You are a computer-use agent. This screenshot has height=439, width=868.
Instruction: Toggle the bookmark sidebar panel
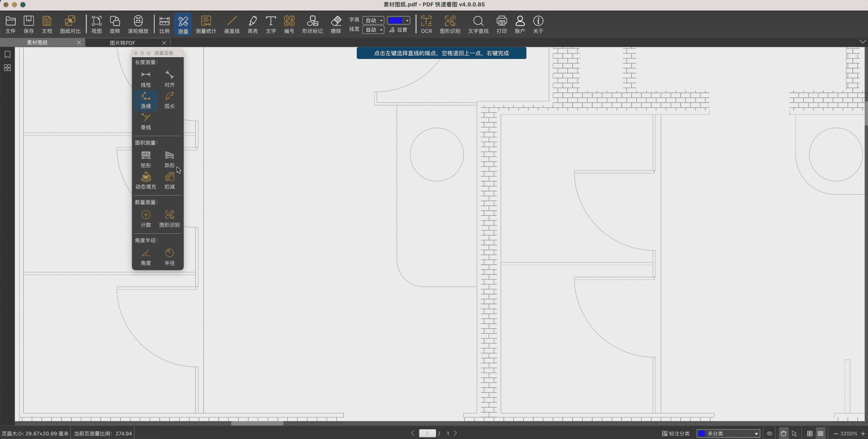(7, 54)
